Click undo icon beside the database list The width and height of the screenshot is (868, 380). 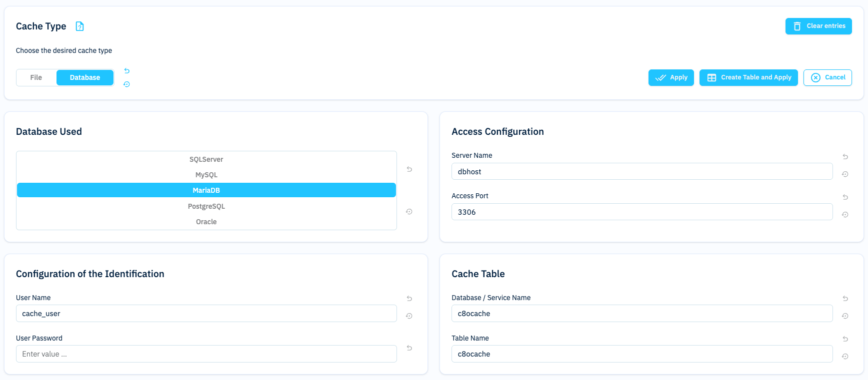[x=409, y=169]
